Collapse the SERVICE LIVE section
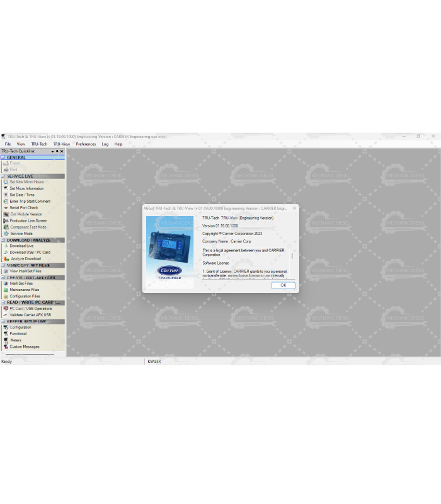 3,176
